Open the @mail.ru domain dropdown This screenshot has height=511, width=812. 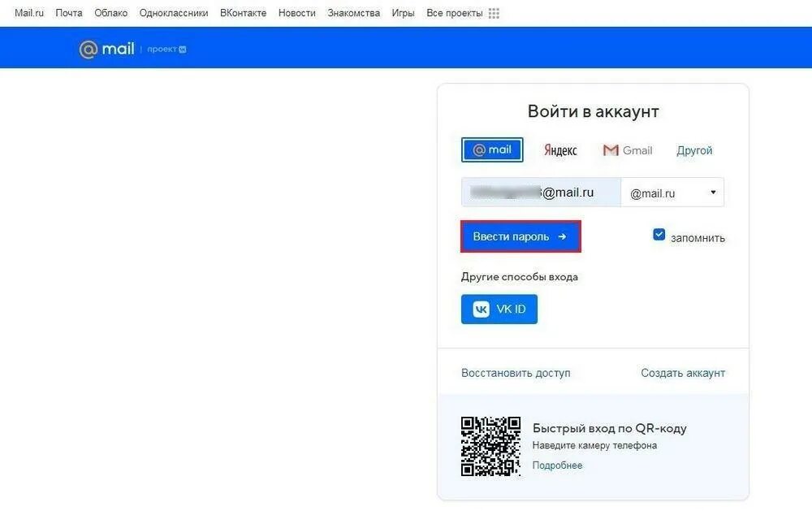pos(672,193)
